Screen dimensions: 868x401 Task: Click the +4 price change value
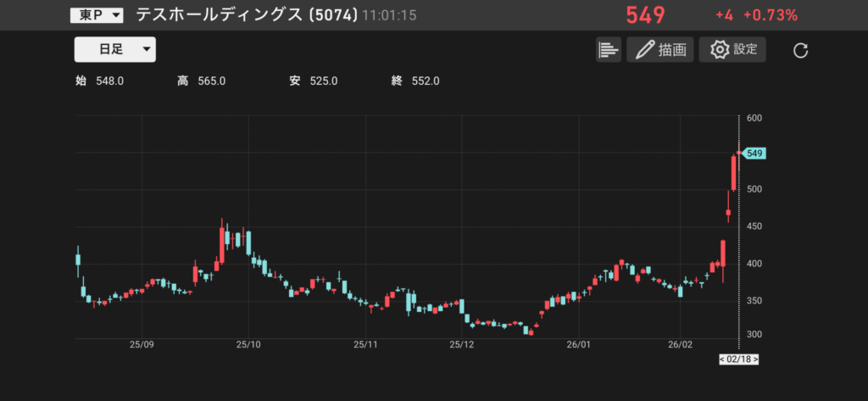723,15
